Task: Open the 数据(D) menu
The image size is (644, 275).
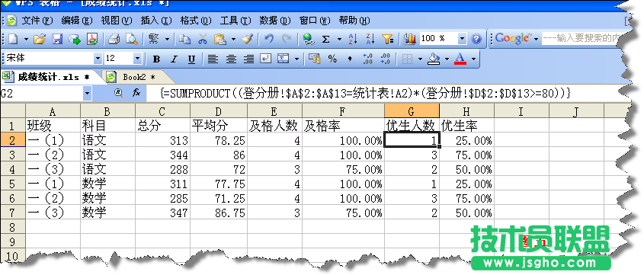Action: coord(275,21)
